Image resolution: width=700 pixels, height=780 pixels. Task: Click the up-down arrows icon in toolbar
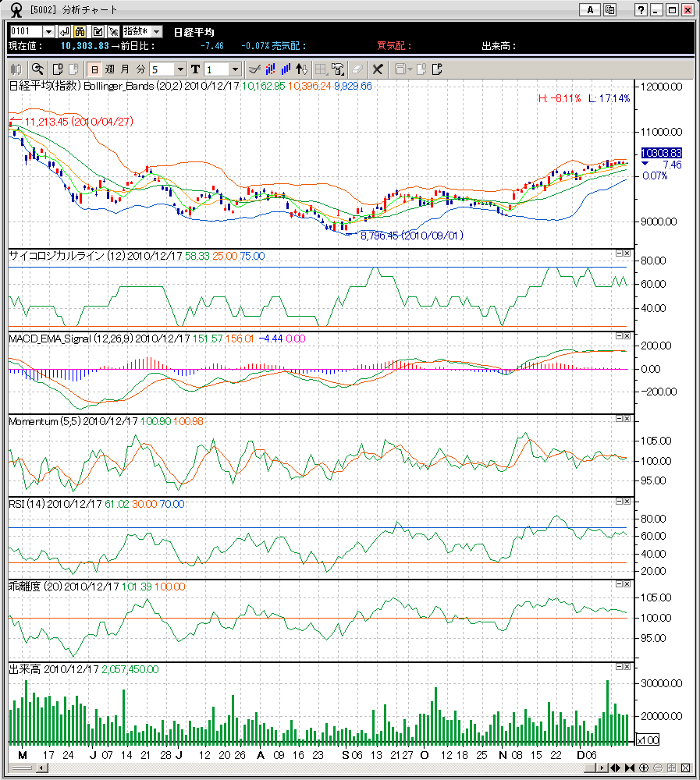click(302, 69)
